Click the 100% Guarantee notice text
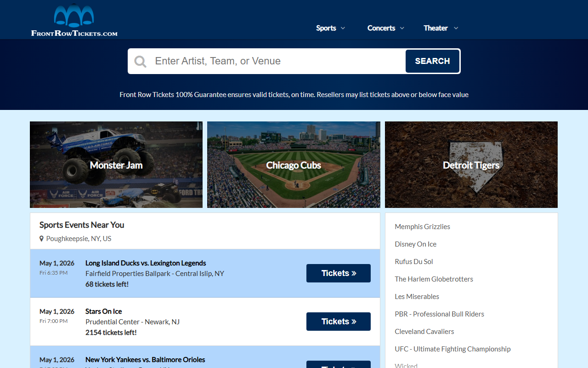Viewport: 588px width, 368px height. pyautogui.click(x=294, y=95)
